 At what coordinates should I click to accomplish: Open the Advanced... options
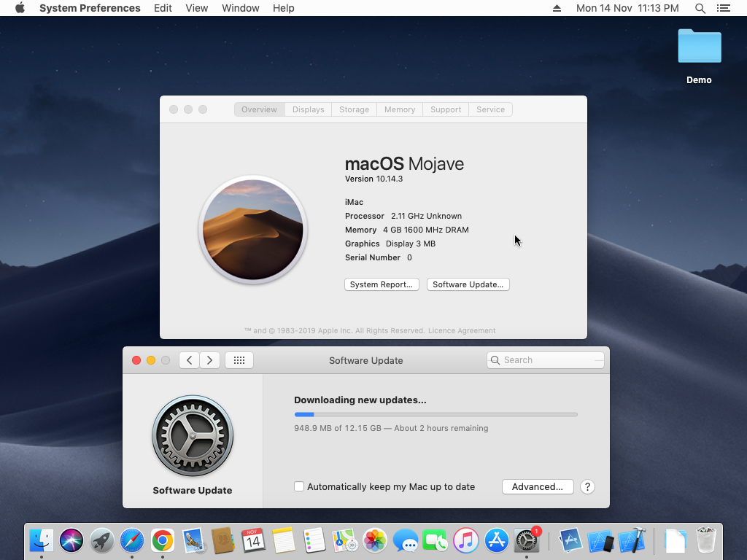pos(538,486)
